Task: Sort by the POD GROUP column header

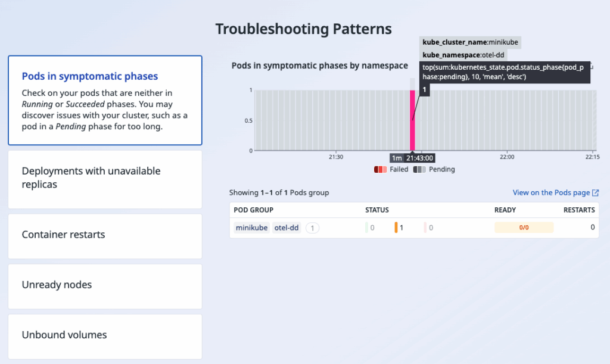Action: coord(253,210)
